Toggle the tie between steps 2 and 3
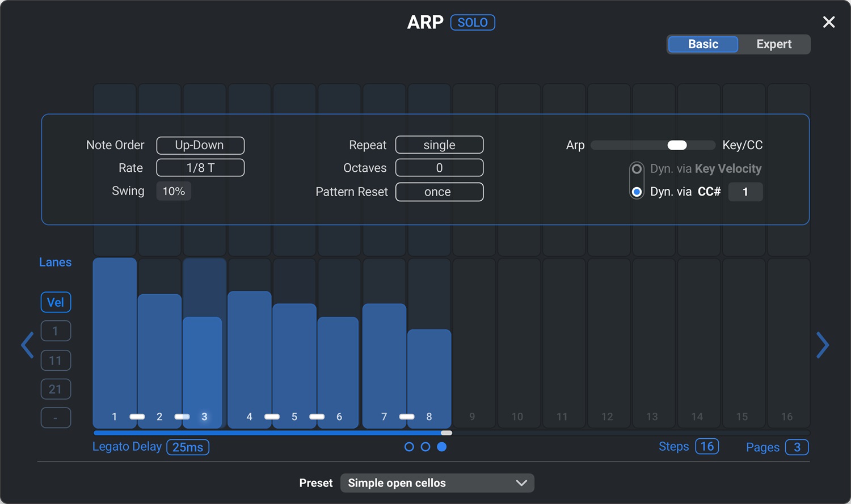Image resolution: width=851 pixels, height=504 pixels. click(x=182, y=417)
